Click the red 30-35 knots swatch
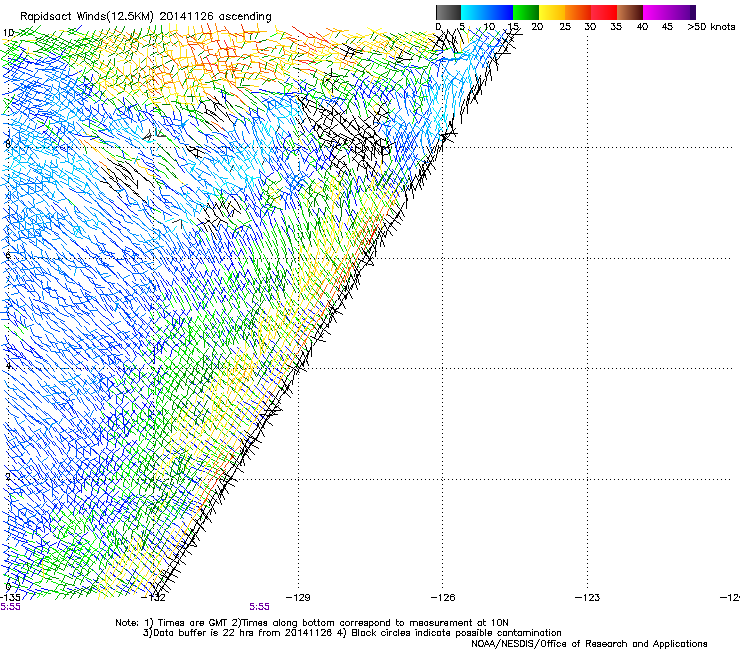Viewport: 740px width, 650px height. [x=604, y=12]
